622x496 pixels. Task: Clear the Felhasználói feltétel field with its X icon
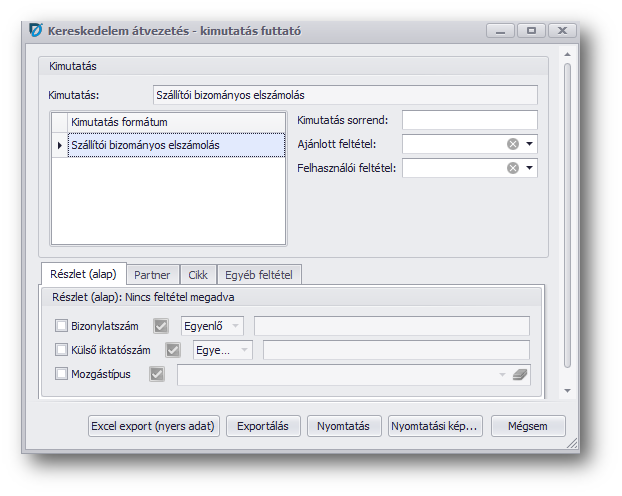click(x=513, y=168)
